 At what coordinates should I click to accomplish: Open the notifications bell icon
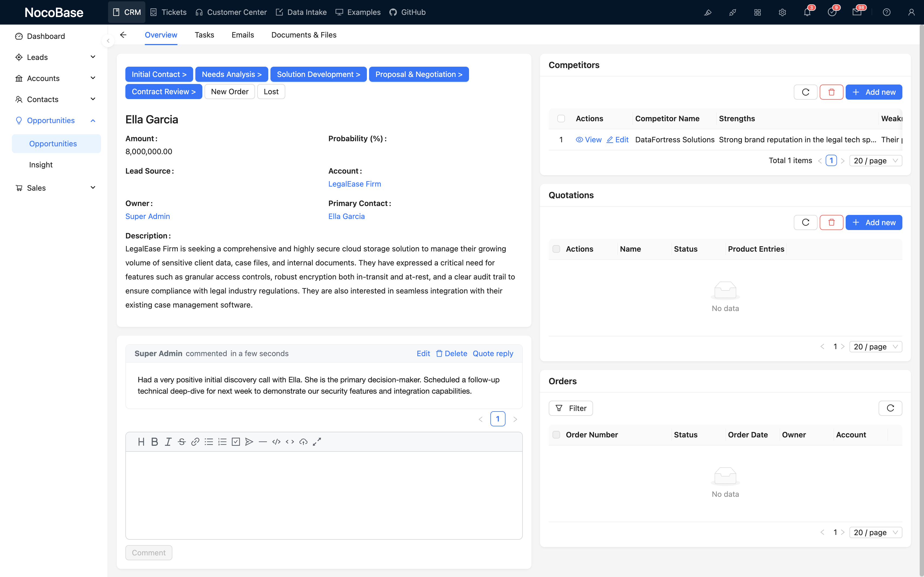coord(807,12)
